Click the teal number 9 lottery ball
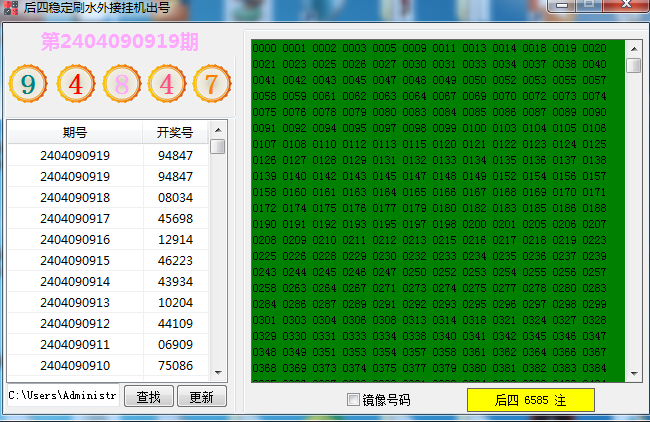The image size is (650, 422). pyautogui.click(x=29, y=84)
